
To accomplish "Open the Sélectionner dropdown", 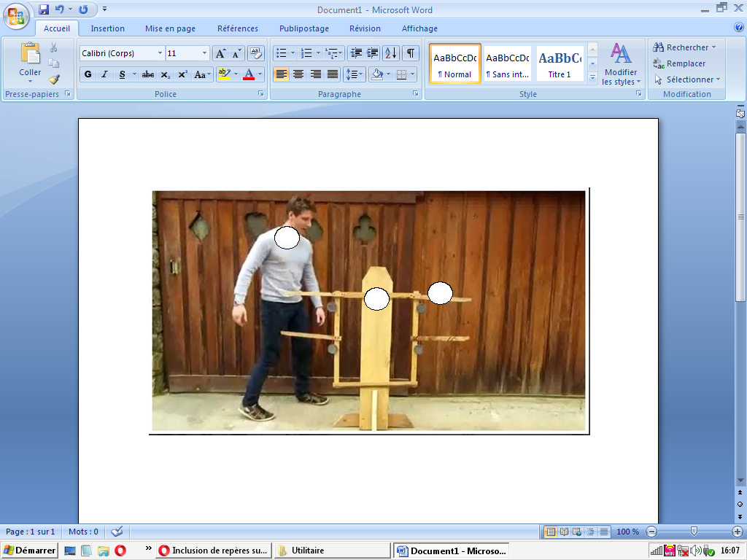I will click(x=687, y=79).
